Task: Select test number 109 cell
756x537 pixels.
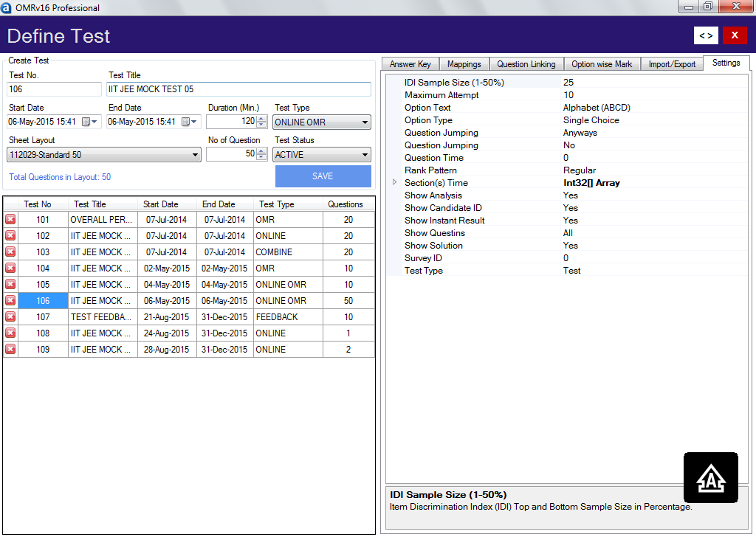Action: pyautogui.click(x=43, y=349)
